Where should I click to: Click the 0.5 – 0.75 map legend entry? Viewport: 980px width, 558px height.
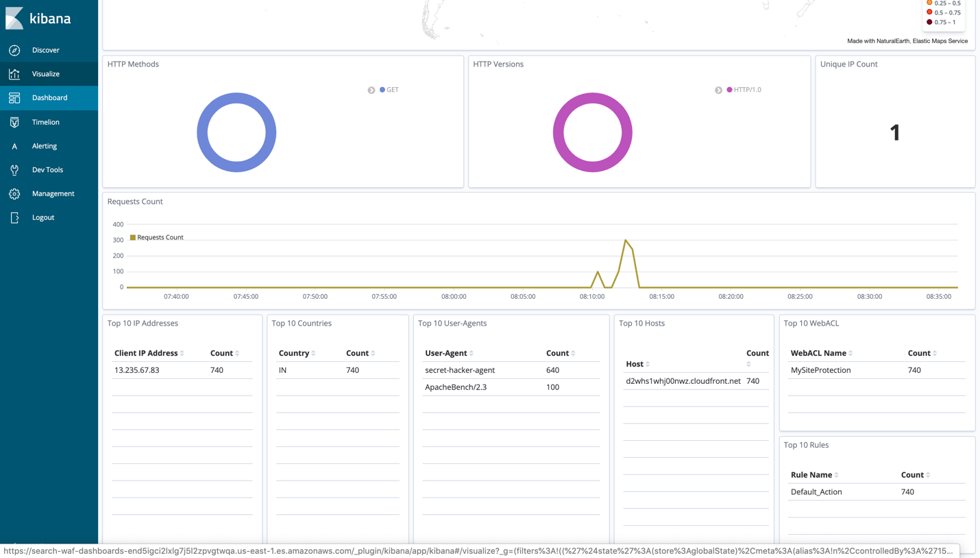click(x=944, y=12)
